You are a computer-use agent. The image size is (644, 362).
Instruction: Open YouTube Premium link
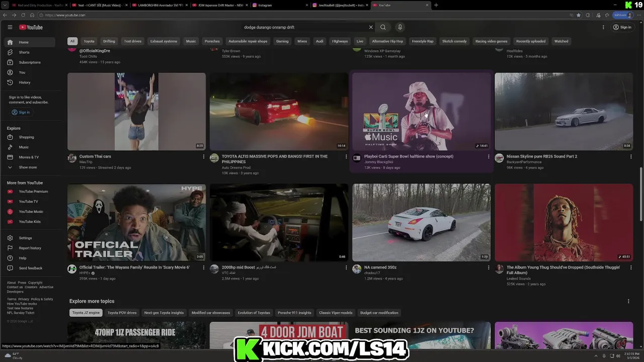click(x=30, y=192)
